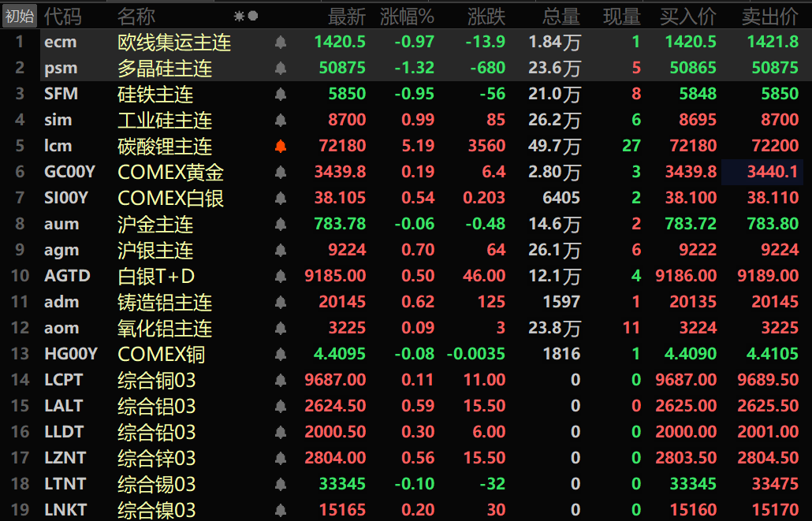Image resolution: width=812 pixels, height=521 pixels.
Task: Select the 白银T+D row name
Action: tap(156, 277)
